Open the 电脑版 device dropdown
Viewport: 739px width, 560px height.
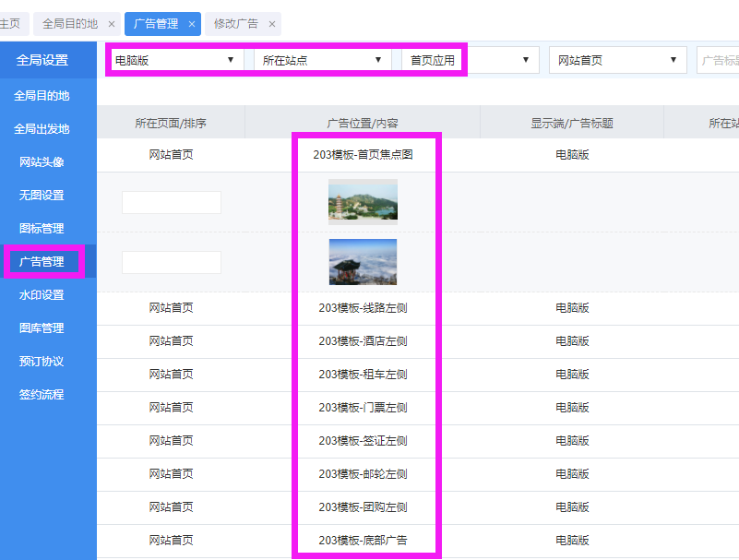[174, 60]
